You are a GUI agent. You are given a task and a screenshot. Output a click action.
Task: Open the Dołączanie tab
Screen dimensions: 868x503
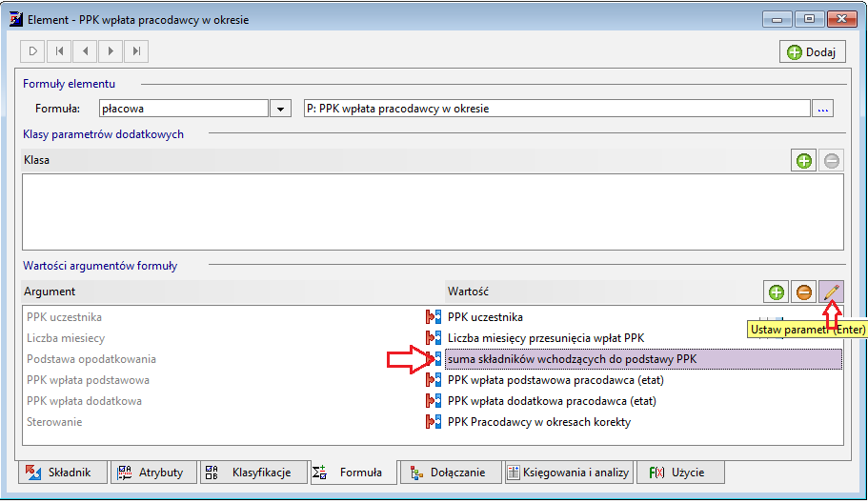[x=451, y=473]
